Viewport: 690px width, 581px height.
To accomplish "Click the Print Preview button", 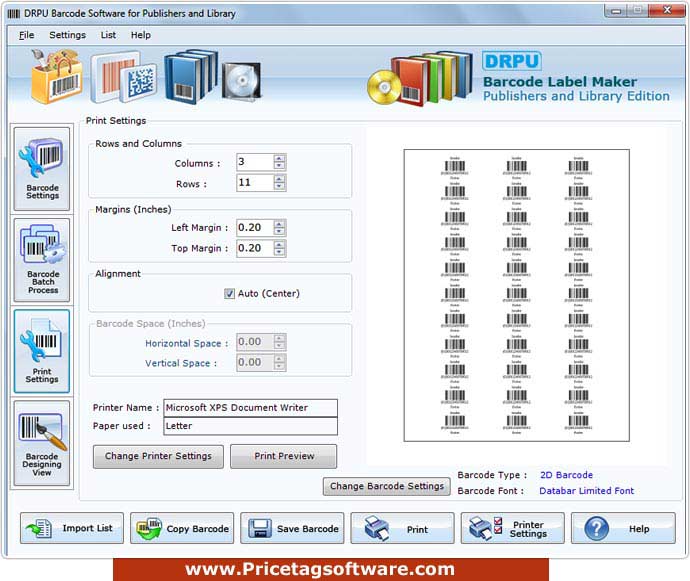I will 284,456.
